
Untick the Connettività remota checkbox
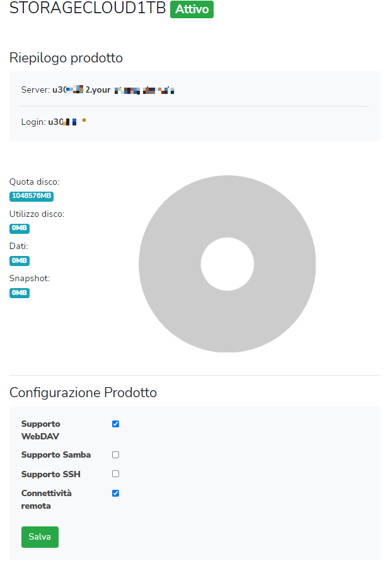click(115, 493)
